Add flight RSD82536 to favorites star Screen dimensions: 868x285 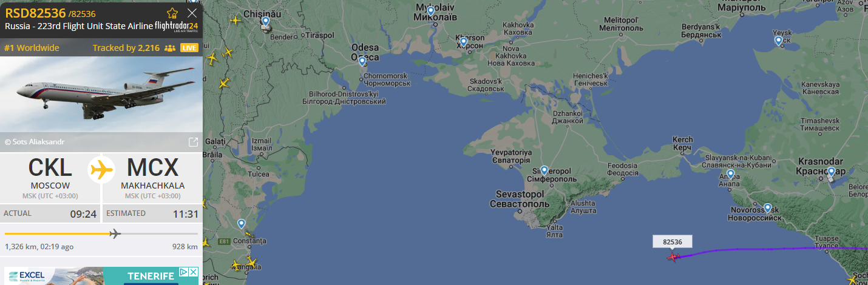pos(172,13)
